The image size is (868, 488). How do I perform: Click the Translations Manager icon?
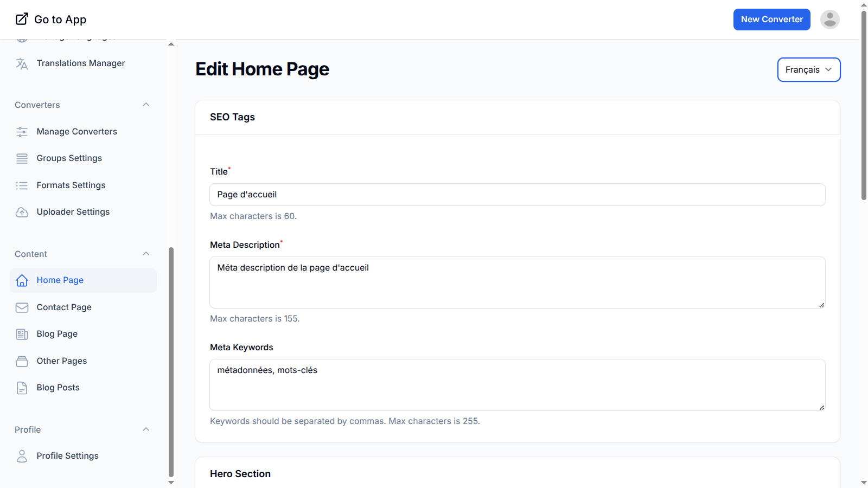[22, 63]
